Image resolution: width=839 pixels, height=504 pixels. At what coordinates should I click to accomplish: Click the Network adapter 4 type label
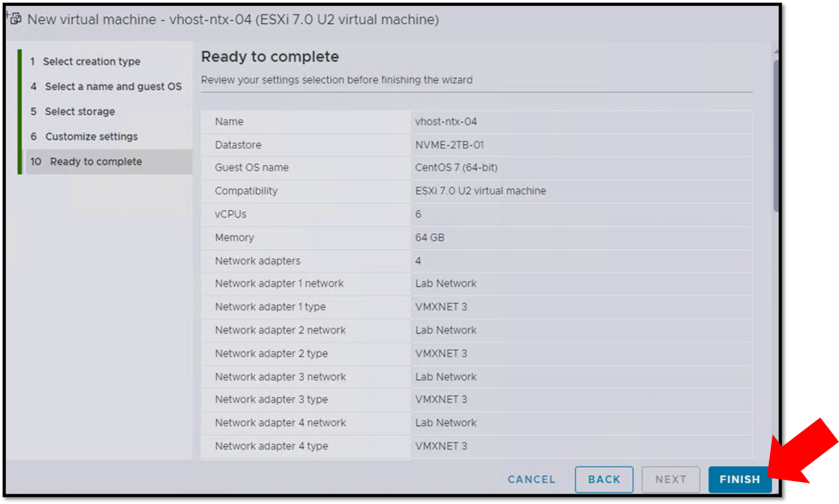tap(271, 447)
